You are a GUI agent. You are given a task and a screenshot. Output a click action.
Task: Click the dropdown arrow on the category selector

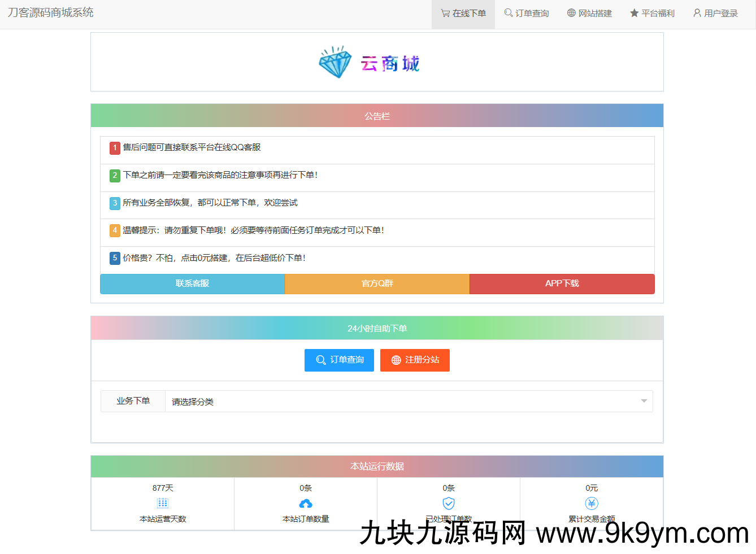[x=643, y=401]
